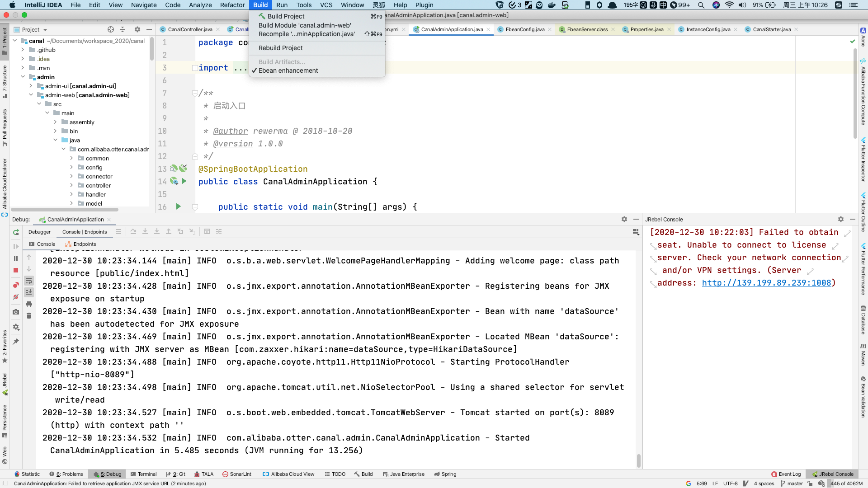Click the read-only lock icon in status bar
Viewport: 868px width, 488px height.
tap(810, 483)
